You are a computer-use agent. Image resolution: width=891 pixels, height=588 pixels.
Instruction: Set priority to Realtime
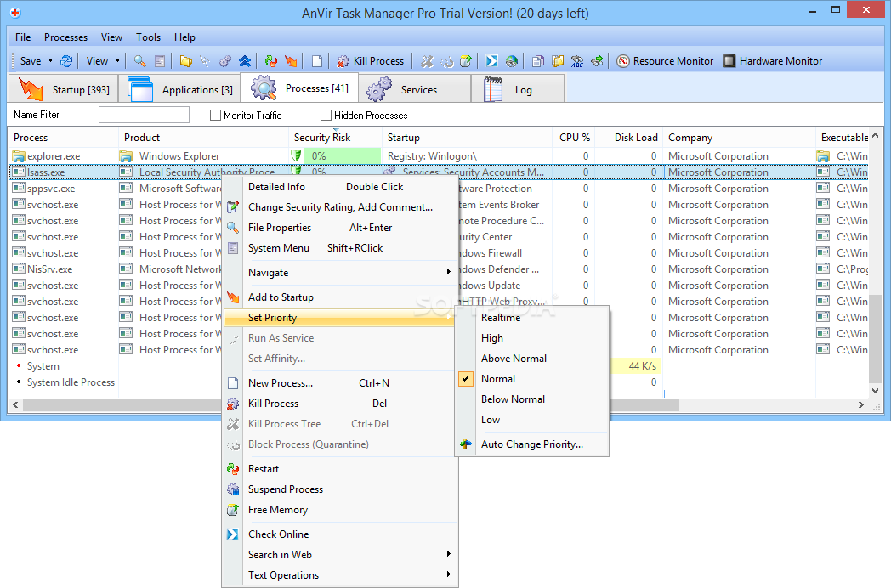532,318
